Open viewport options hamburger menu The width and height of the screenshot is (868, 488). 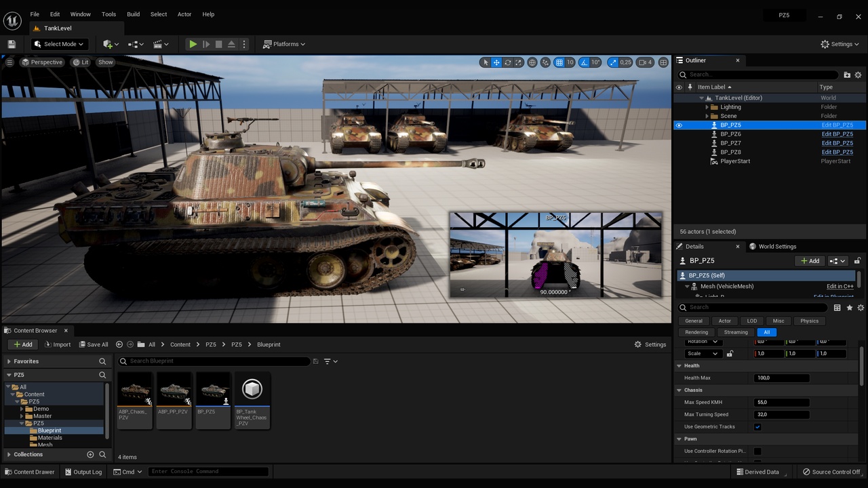(9, 62)
